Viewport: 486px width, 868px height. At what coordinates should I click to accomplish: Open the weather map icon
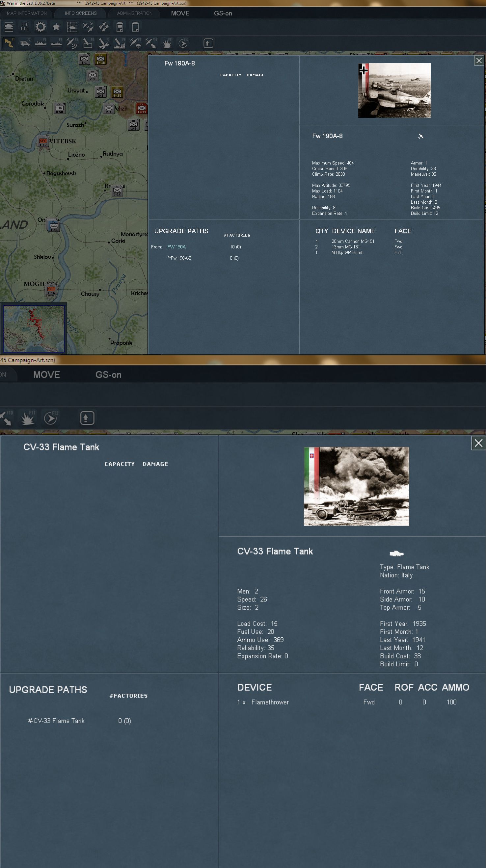coord(72,27)
